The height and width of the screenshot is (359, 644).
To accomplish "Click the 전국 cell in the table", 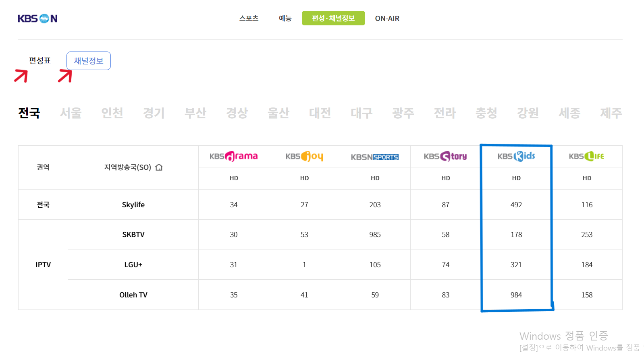I will [43, 204].
